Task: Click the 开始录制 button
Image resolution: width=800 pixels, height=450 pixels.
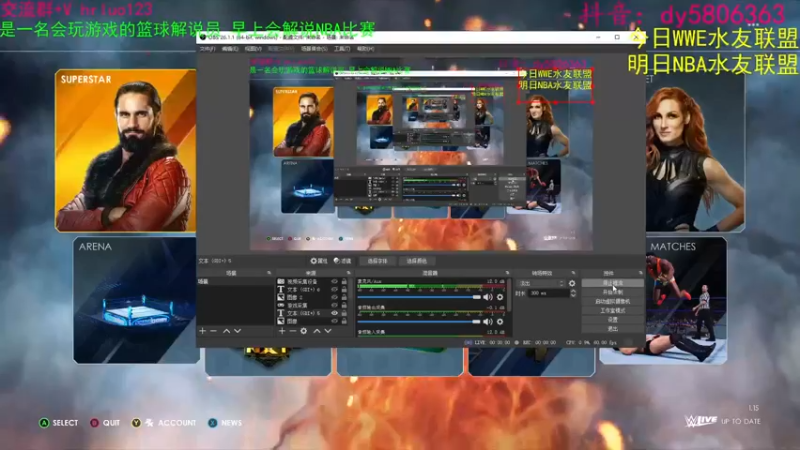Action: click(x=612, y=292)
